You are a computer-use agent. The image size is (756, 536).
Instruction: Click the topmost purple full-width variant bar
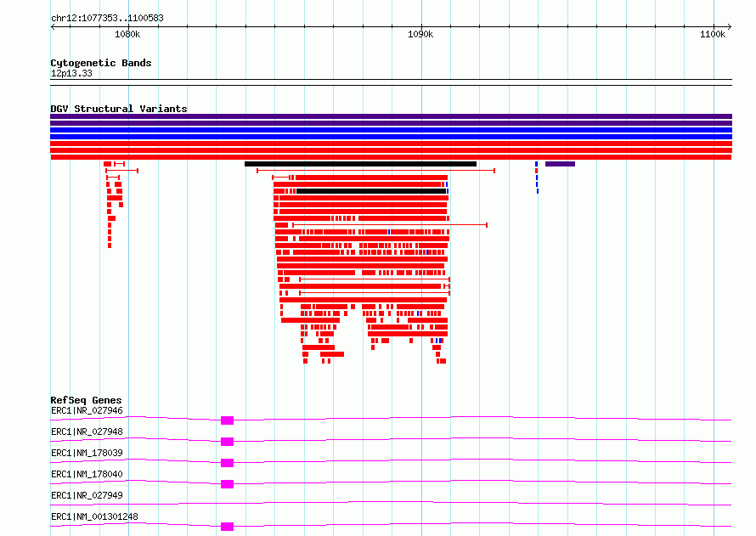coord(391,116)
